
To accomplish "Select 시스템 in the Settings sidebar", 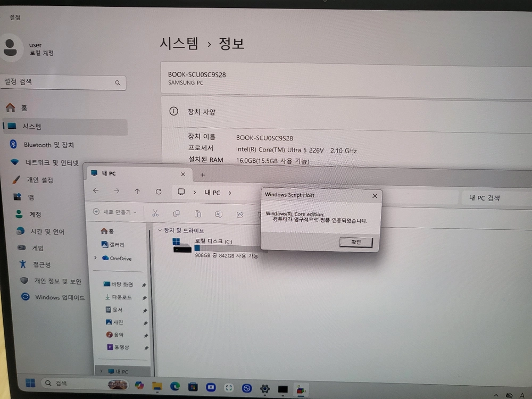I will [65, 127].
